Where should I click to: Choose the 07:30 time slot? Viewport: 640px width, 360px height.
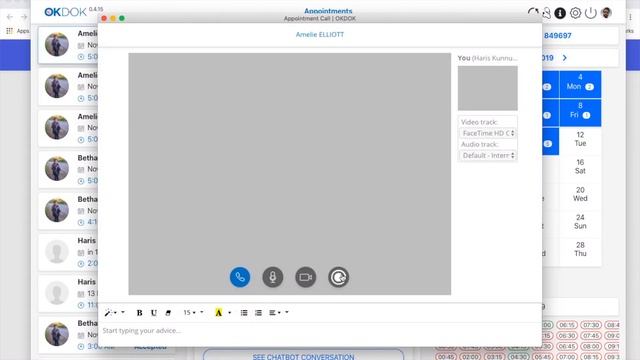coord(591,325)
